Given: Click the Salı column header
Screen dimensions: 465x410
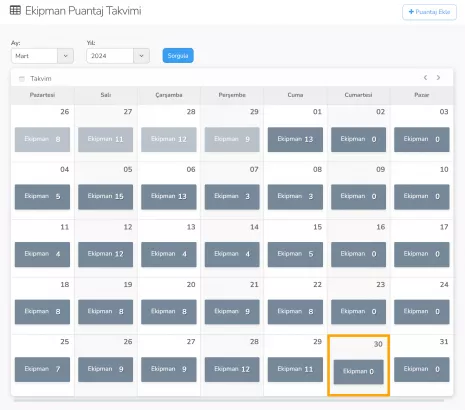Looking at the screenshot, I should [x=106, y=95].
